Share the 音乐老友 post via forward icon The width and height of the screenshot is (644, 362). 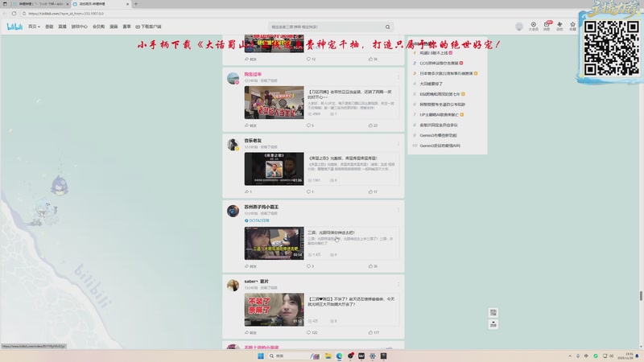(x=248, y=191)
